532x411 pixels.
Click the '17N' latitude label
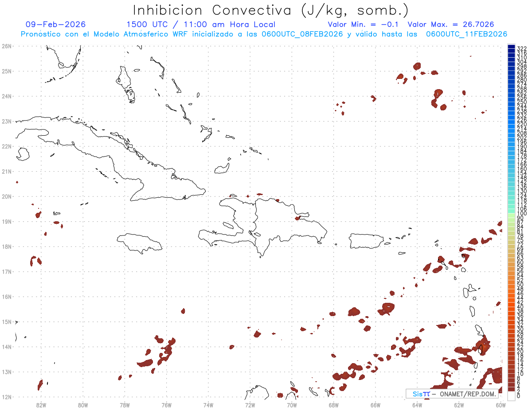[x=7, y=271]
